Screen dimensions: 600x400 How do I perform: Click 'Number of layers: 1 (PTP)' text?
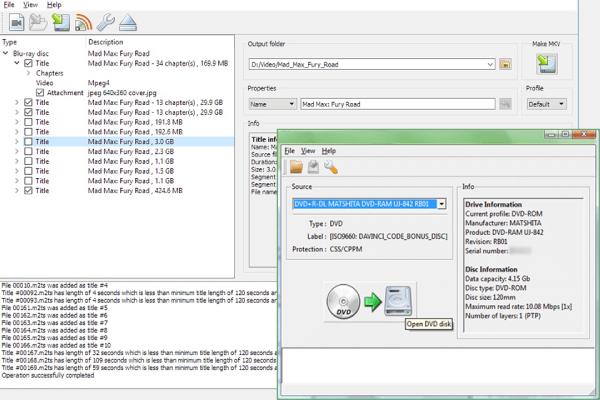point(503,316)
